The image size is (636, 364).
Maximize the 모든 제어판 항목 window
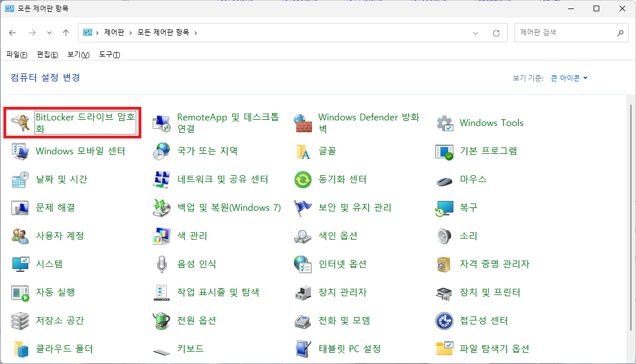(x=596, y=8)
